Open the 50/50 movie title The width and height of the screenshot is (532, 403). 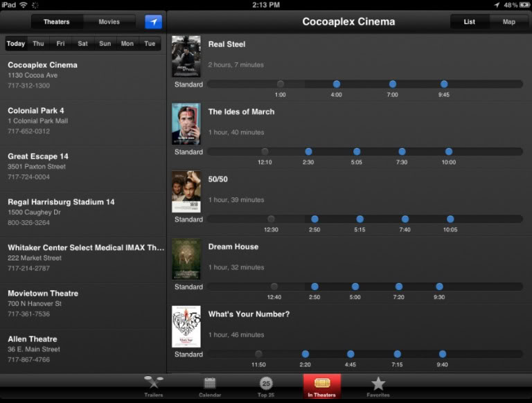[x=218, y=179]
